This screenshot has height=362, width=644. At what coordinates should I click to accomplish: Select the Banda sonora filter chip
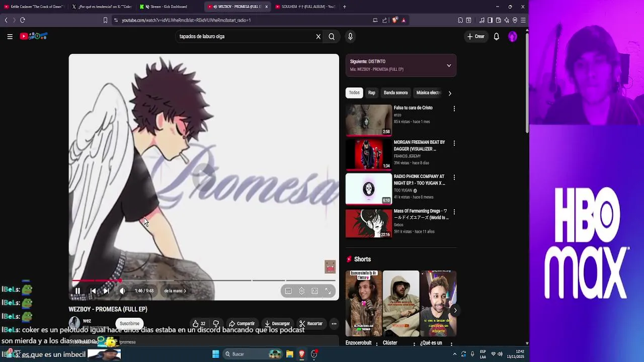(x=395, y=93)
